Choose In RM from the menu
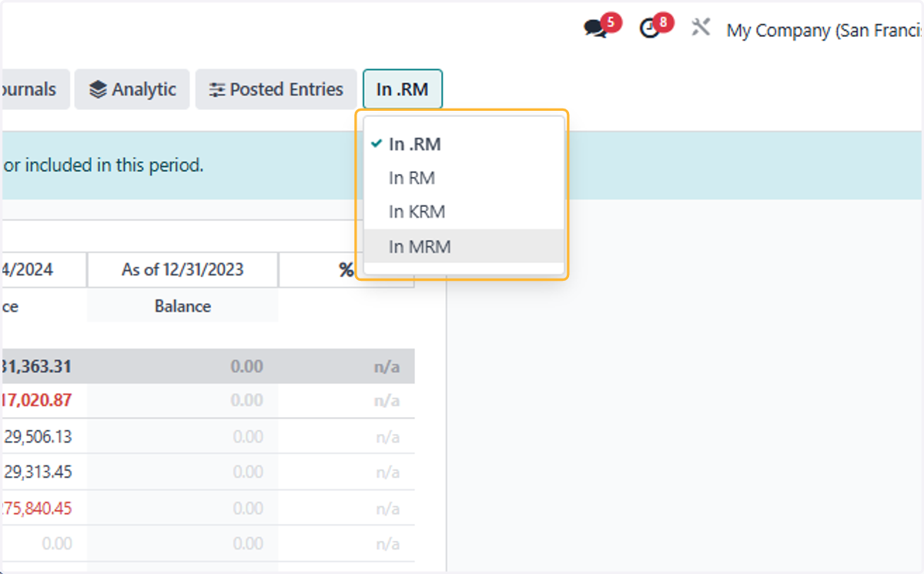Viewport: 924px width, 574px height. [464, 178]
